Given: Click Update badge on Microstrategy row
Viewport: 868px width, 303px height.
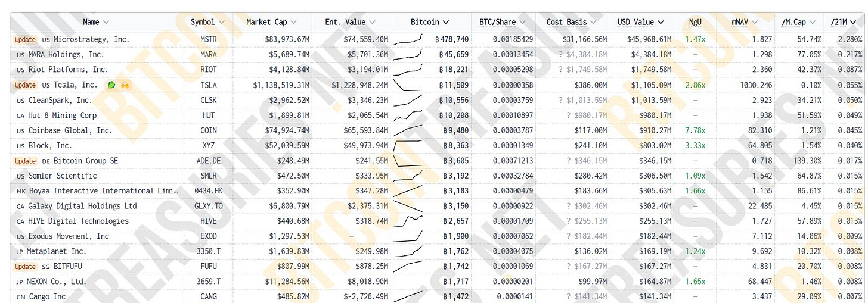Looking at the screenshot, I should click(x=25, y=39).
